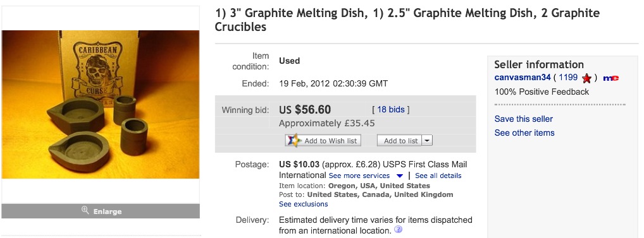Click the red feedback star icon
Image resolution: width=644 pixels, height=238 pixels.
pyautogui.click(x=586, y=78)
